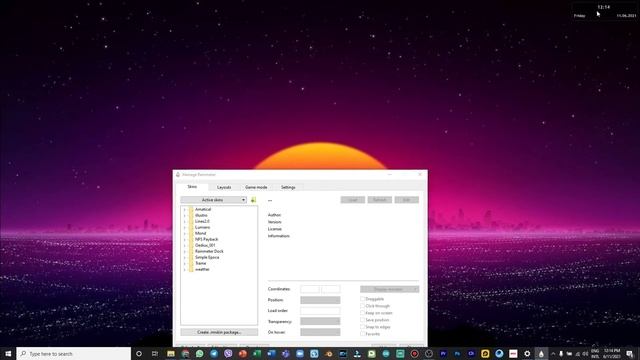This screenshot has height=360, width=640.
Task: Click the Cortana circle on the taskbar
Action: click(x=139, y=353)
